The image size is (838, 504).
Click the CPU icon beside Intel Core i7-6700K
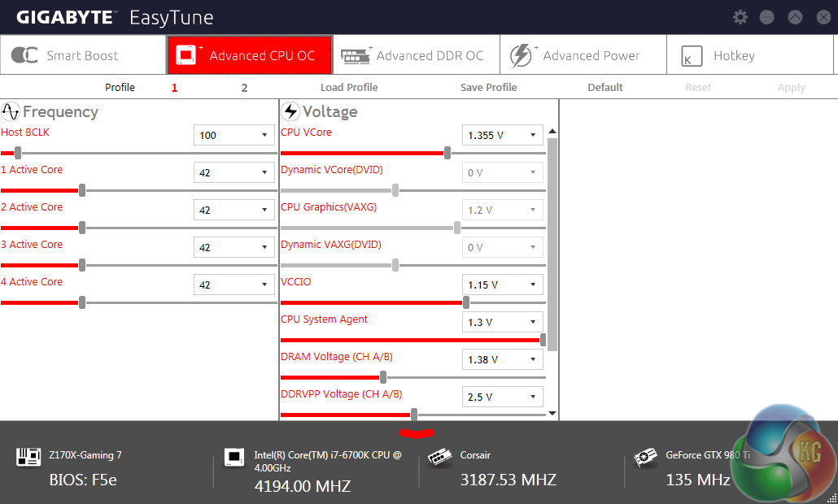234,457
